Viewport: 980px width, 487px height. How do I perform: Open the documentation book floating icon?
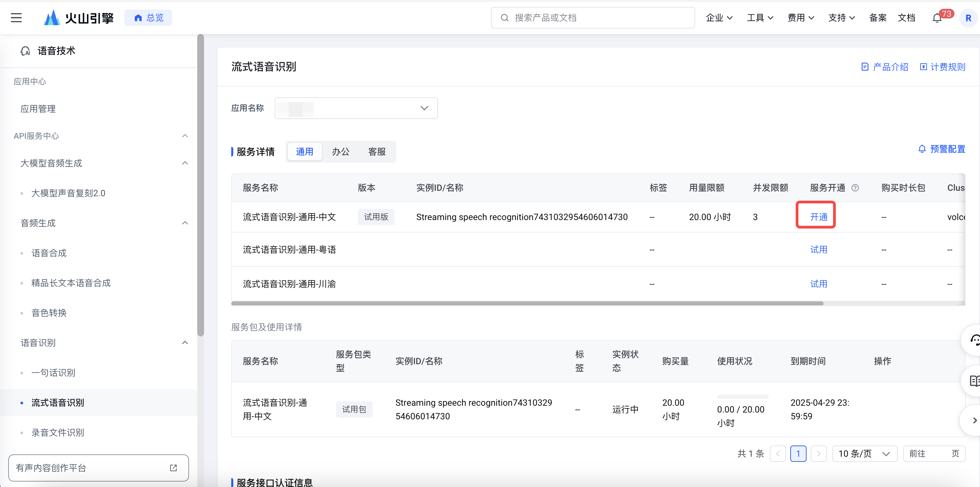[974, 381]
